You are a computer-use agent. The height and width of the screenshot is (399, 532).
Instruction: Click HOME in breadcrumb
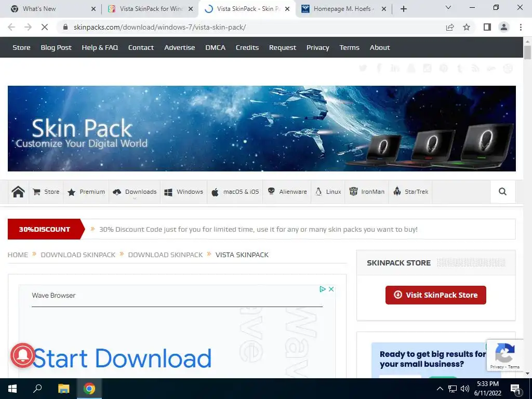coord(18,255)
